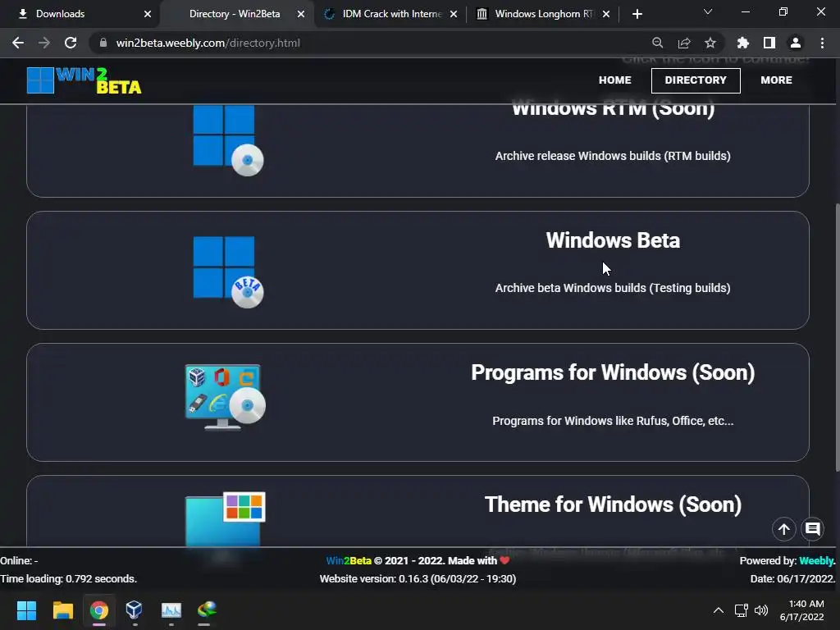The height and width of the screenshot is (630, 840).
Task: Open the browser zoom indicator
Action: (657, 43)
